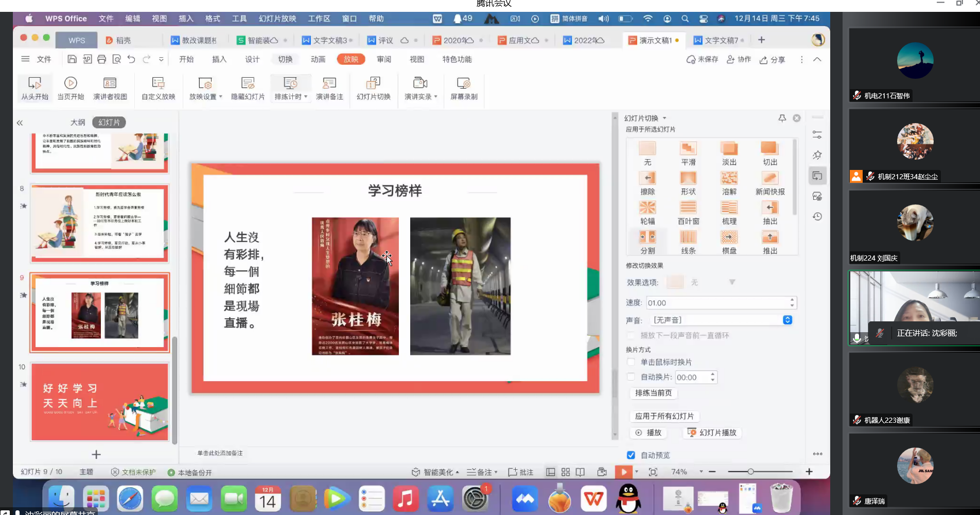Expand the 放映设置 dropdown arrow
This screenshot has width=980, height=515.
(x=221, y=97)
